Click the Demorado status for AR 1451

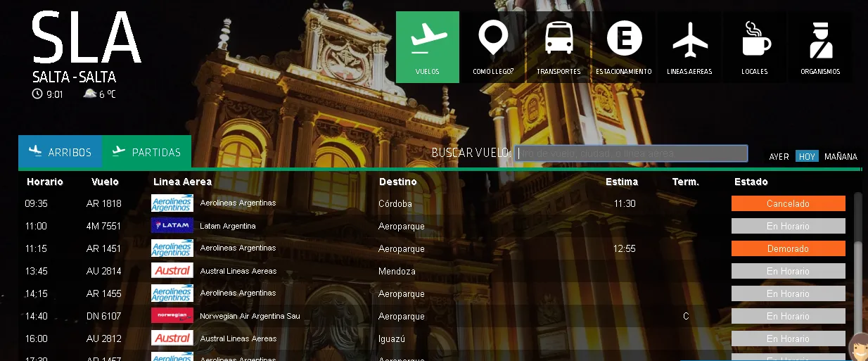[x=788, y=248]
